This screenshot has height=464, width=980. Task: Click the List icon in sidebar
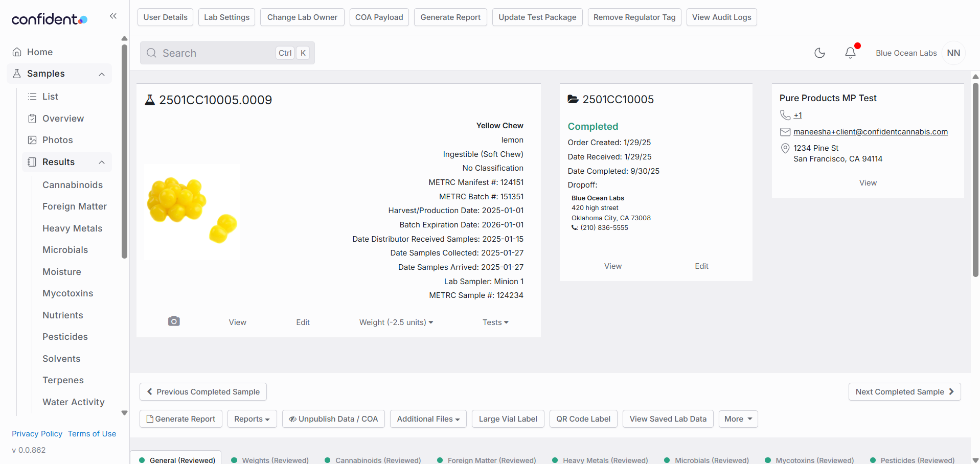[32, 96]
